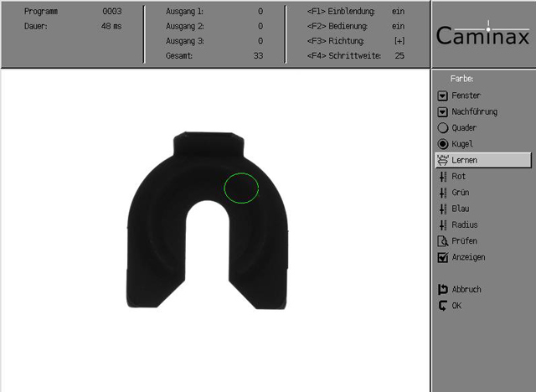Toggle the Anzeigen checkbox
Viewport: 536px width, 392px height.
click(x=443, y=257)
